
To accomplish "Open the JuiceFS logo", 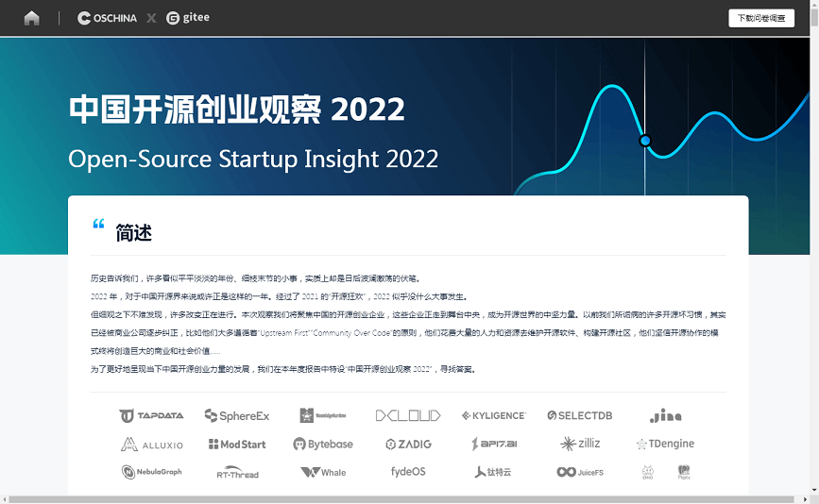I will coord(580,472).
